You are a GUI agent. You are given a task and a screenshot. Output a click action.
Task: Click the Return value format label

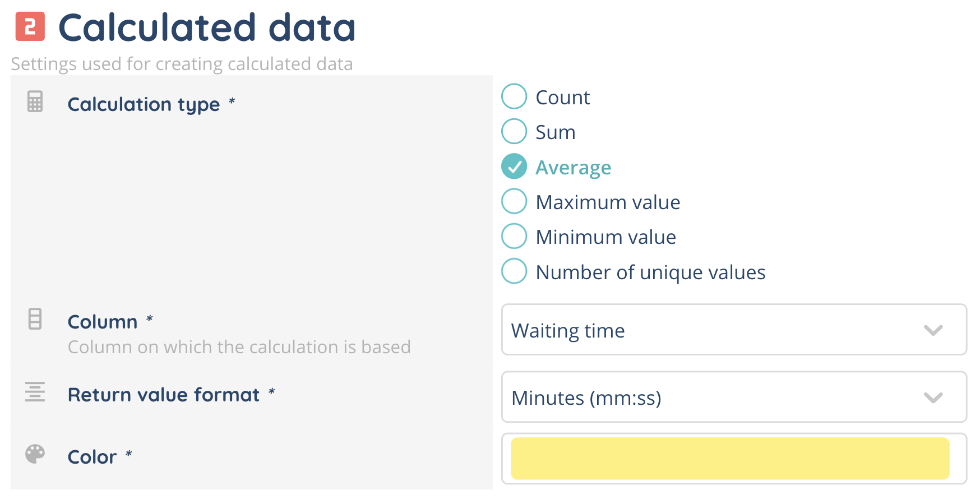pyautogui.click(x=164, y=395)
